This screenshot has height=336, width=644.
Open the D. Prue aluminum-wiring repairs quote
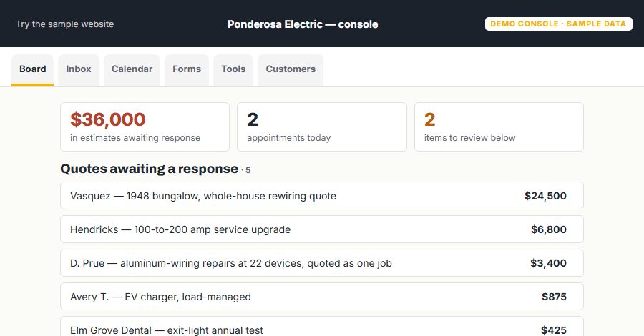[322, 263]
